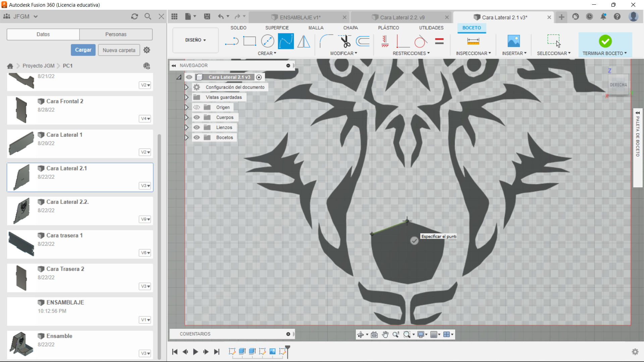644x362 pixels.
Task: Hide the Cuerpos folder visibility
Action: pyautogui.click(x=197, y=117)
